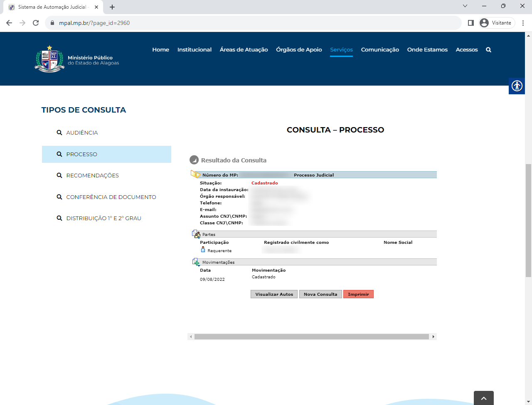This screenshot has width=532, height=405.
Task: Click the horizontal scrollbar left arrow
Action: (191, 336)
